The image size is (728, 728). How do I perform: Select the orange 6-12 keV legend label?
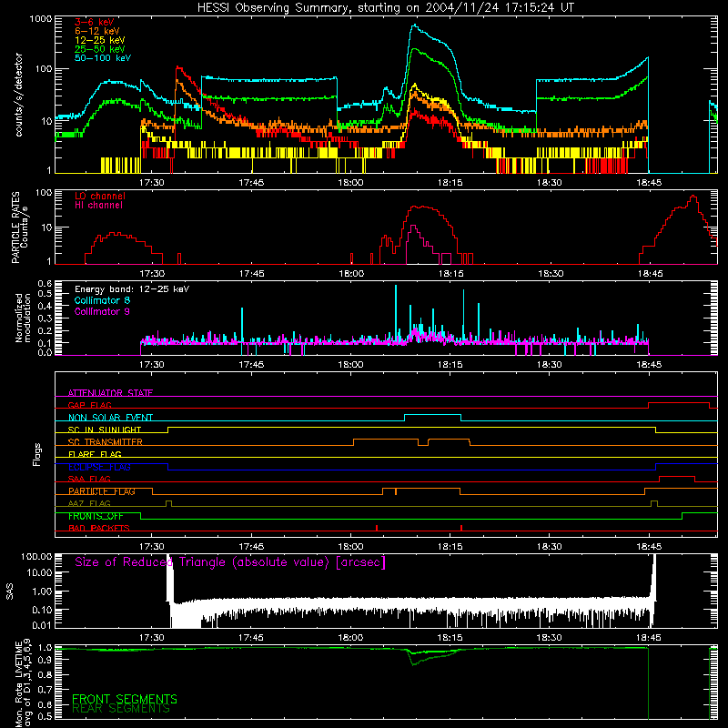(97, 31)
